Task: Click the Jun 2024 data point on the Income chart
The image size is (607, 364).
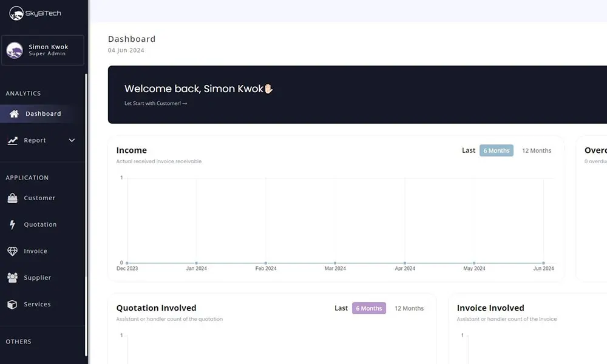Action: (x=543, y=263)
